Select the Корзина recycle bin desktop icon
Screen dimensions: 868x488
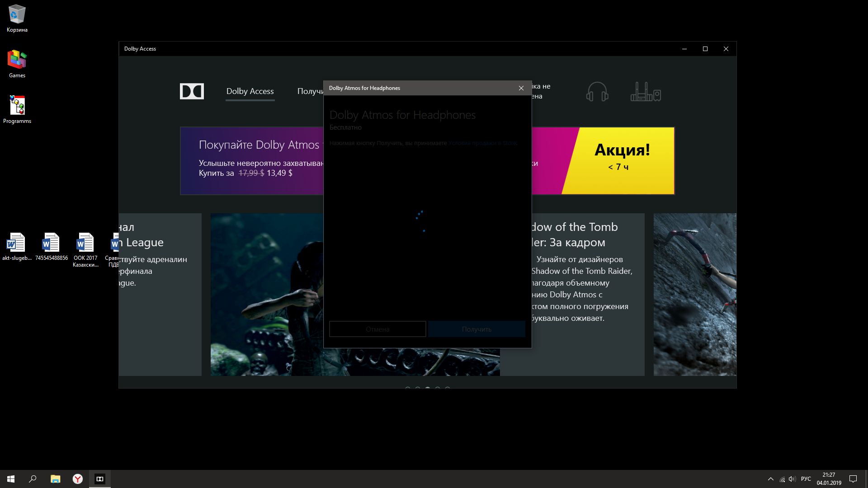[x=17, y=19]
